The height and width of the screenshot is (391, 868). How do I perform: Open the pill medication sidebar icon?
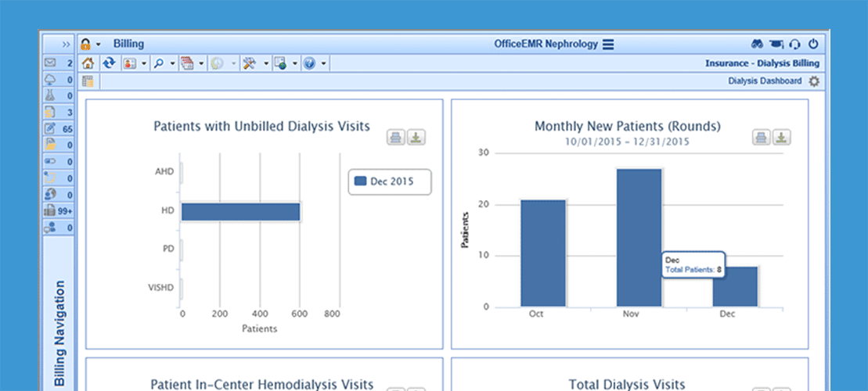(50, 162)
